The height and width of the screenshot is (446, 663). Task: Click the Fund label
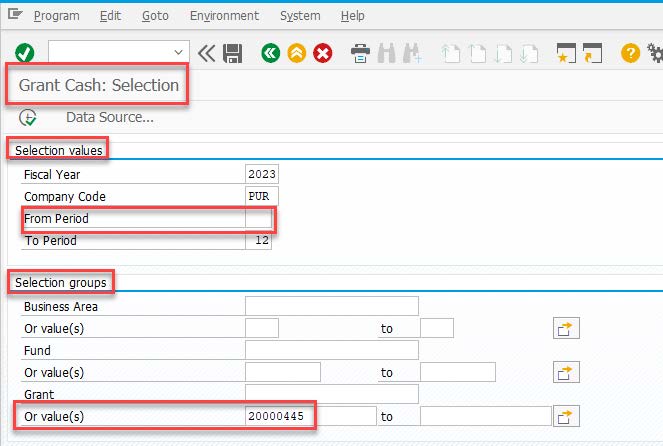[37, 350]
